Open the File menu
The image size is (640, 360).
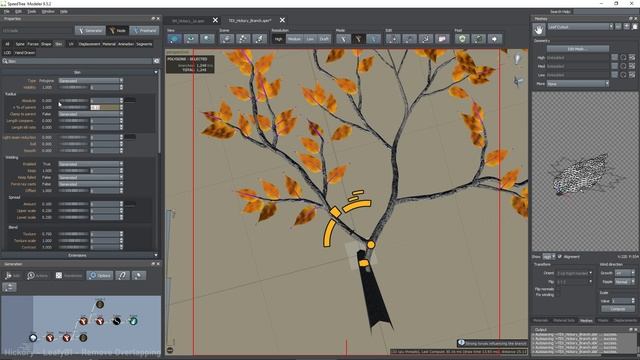click(7, 11)
